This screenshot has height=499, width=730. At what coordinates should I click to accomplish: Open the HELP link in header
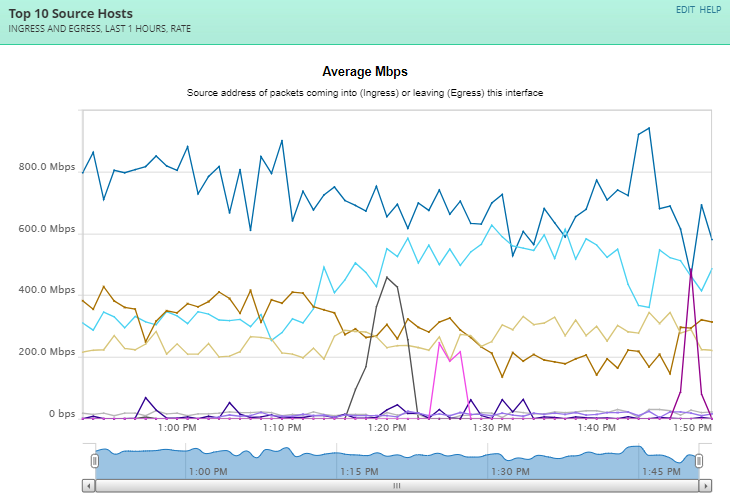pyautogui.click(x=710, y=10)
